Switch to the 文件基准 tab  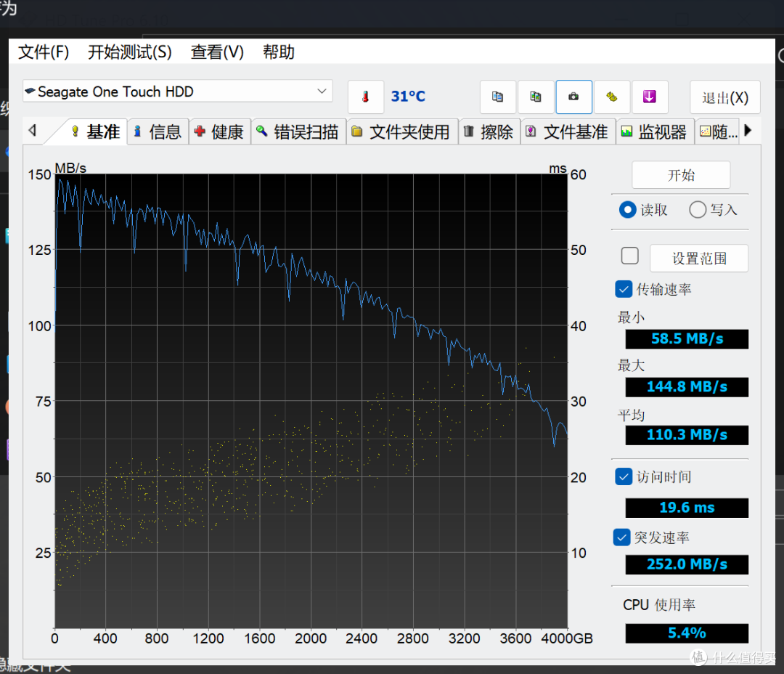(568, 132)
